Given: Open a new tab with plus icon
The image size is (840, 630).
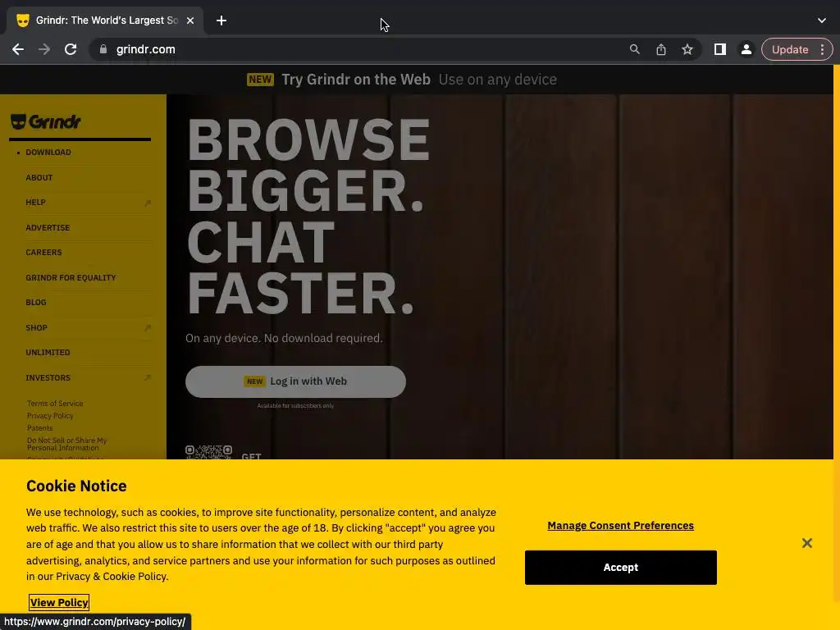Looking at the screenshot, I should pyautogui.click(x=221, y=21).
